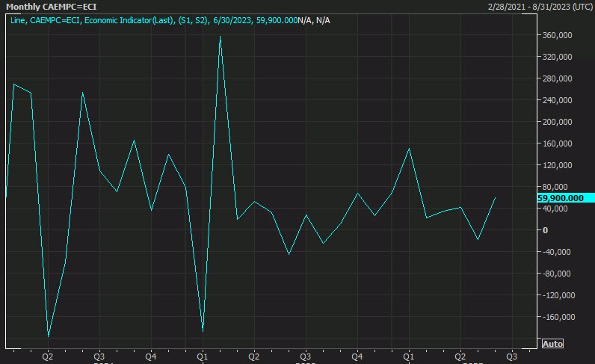This screenshot has width=595, height=364.
Task: Click the 320,000 y-axis label
Action: 557,57
